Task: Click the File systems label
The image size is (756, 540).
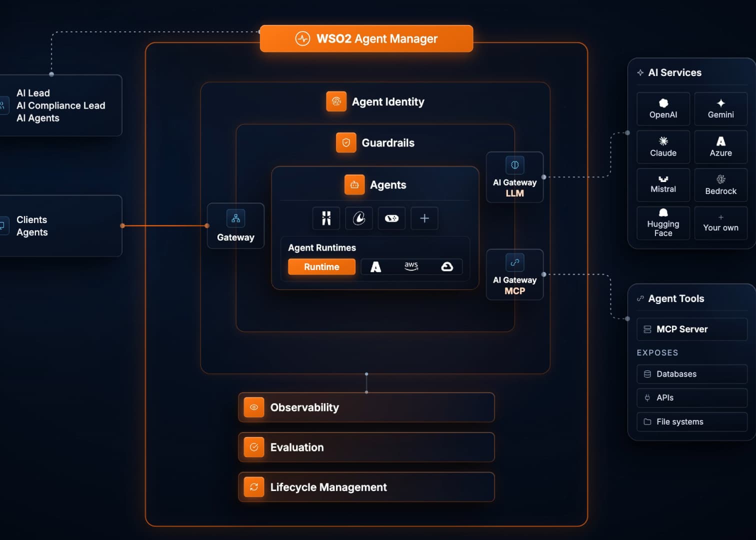Action: pos(680,422)
